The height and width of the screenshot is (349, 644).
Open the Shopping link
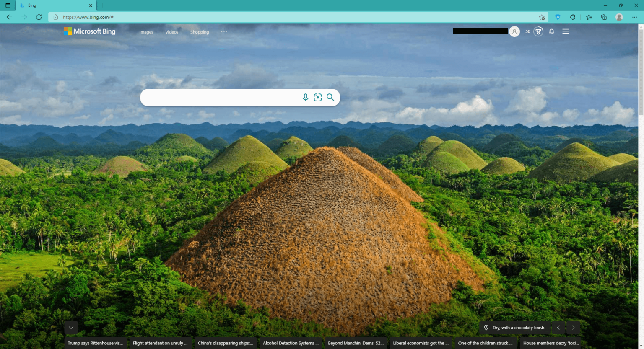(200, 32)
